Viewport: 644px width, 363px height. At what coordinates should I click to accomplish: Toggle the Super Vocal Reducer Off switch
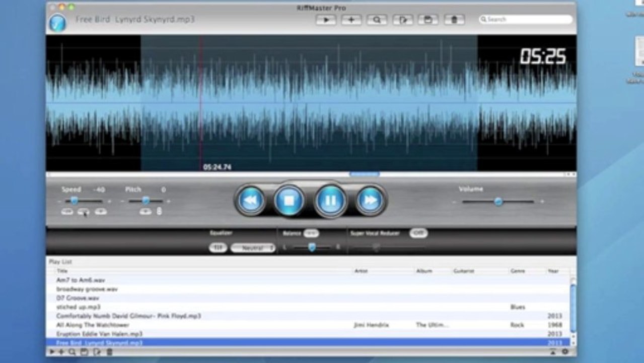click(x=418, y=233)
